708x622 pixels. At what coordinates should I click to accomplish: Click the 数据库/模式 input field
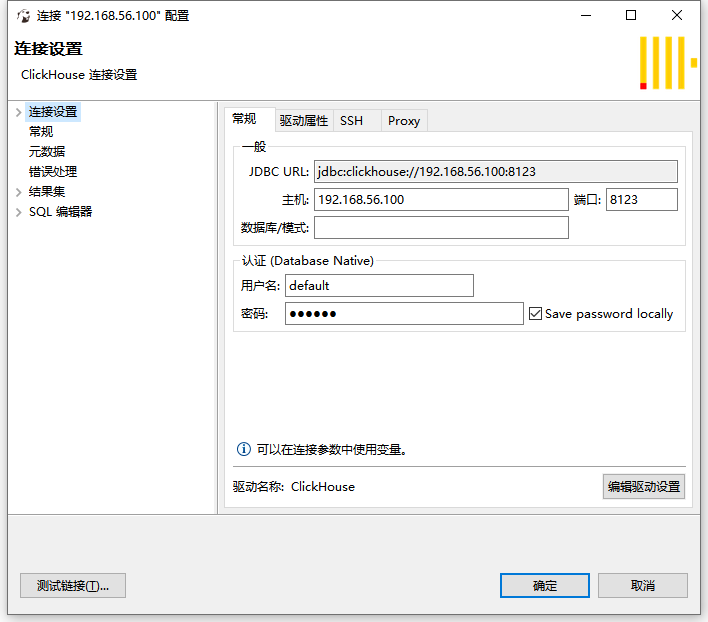pyautogui.click(x=441, y=227)
